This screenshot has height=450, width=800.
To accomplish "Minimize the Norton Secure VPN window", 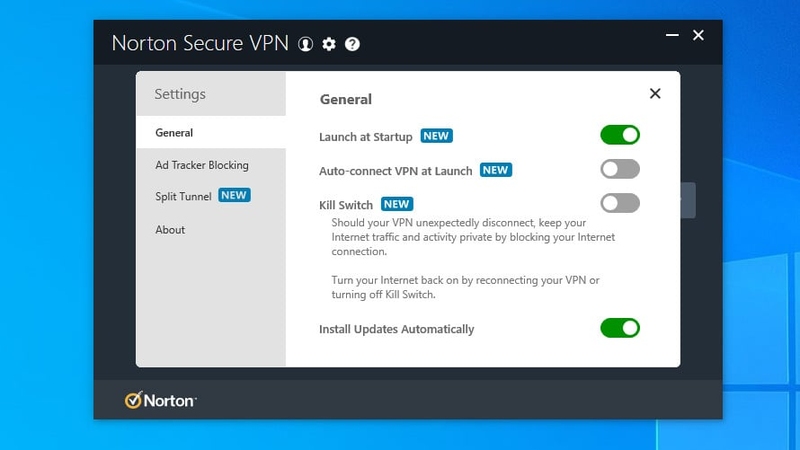I will pyautogui.click(x=672, y=35).
